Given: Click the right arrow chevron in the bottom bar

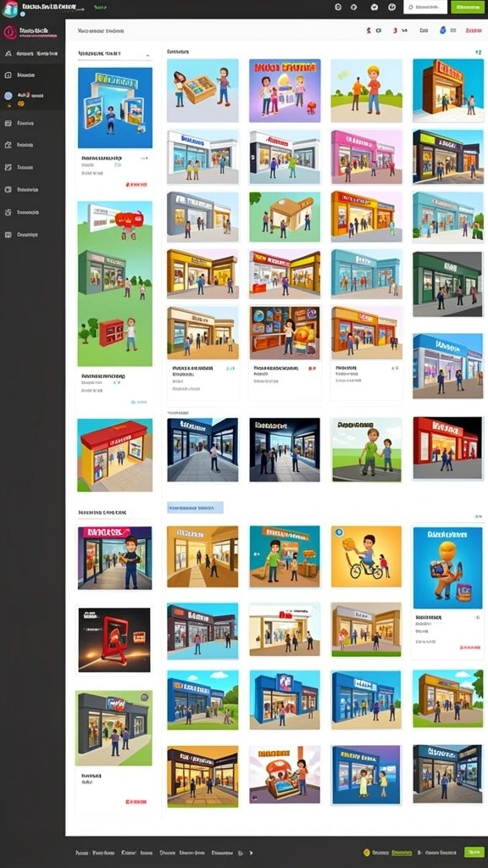Looking at the screenshot, I should 251,853.
